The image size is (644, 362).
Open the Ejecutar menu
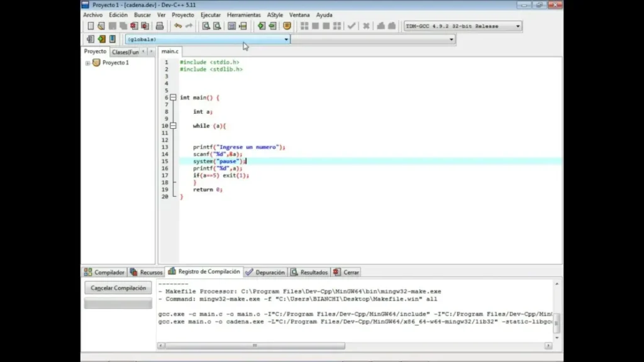point(210,14)
